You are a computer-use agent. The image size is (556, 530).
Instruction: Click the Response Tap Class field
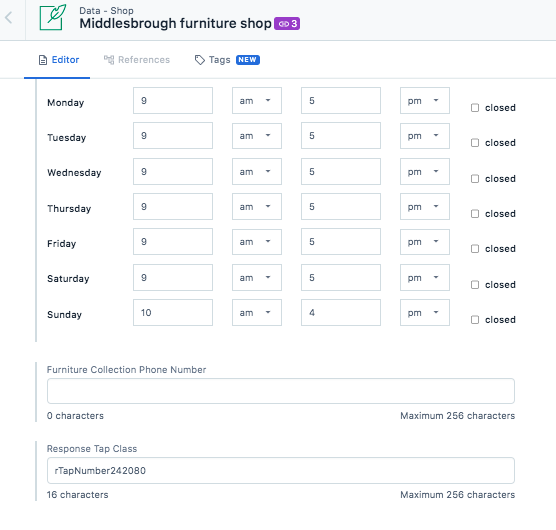point(281,470)
